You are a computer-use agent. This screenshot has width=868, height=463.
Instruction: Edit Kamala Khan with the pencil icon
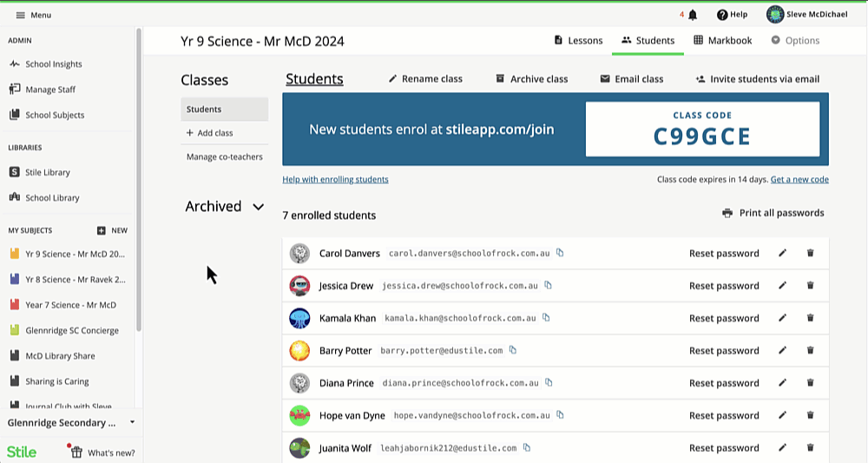click(x=782, y=318)
